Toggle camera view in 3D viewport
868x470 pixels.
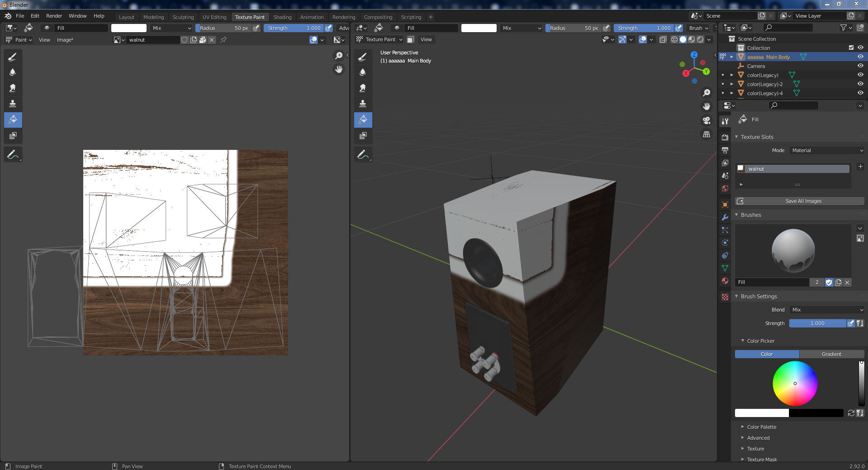pyautogui.click(x=707, y=120)
